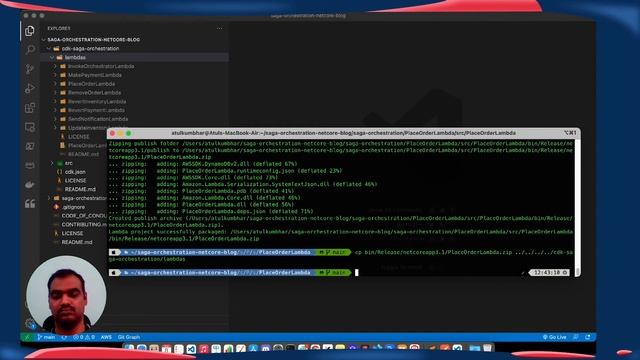
Task: Open the Run and Debug view
Action: 30,88
